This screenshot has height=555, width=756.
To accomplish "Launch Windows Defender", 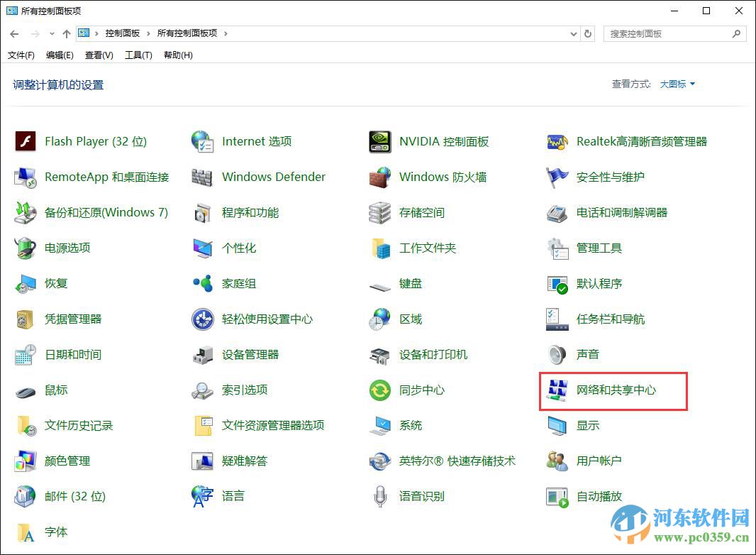I will pyautogui.click(x=274, y=177).
